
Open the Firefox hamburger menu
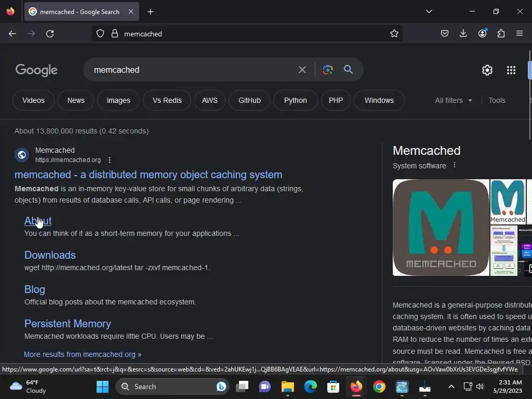point(519,34)
